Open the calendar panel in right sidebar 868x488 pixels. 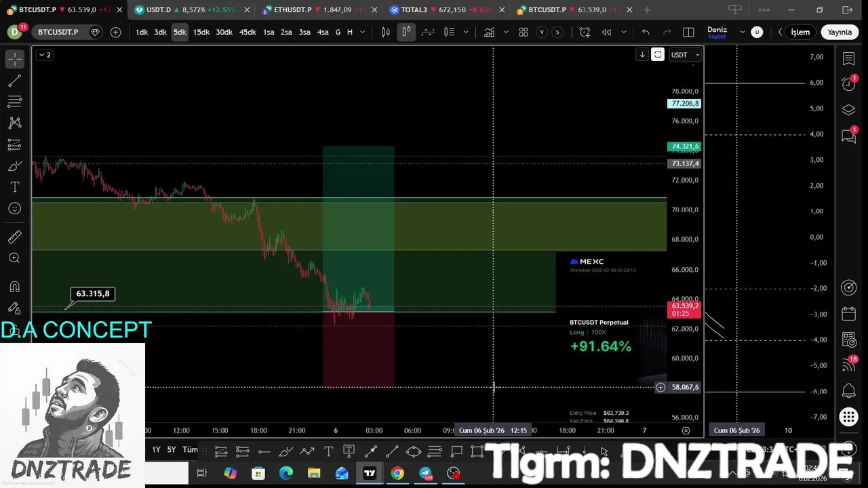(x=848, y=314)
